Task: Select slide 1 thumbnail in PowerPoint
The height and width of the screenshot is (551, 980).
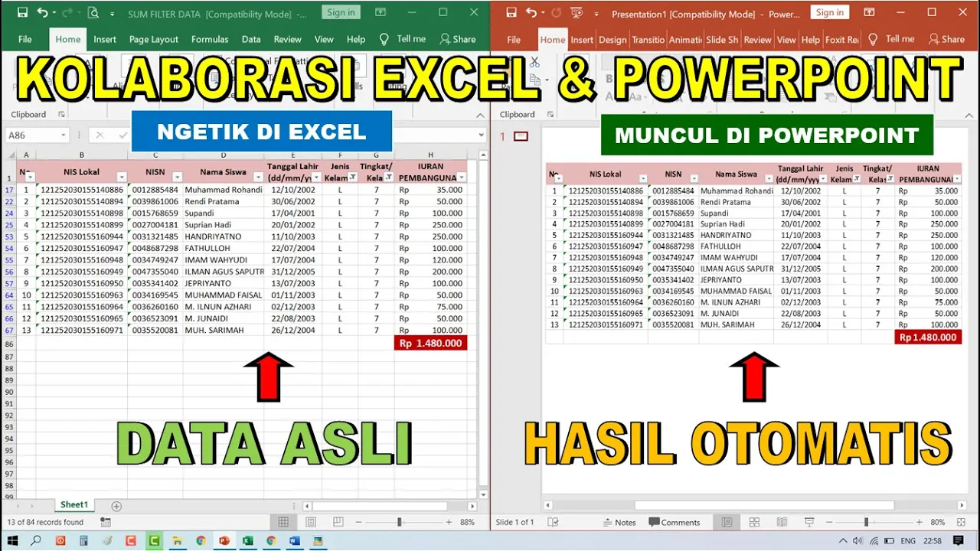Action: tap(521, 136)
